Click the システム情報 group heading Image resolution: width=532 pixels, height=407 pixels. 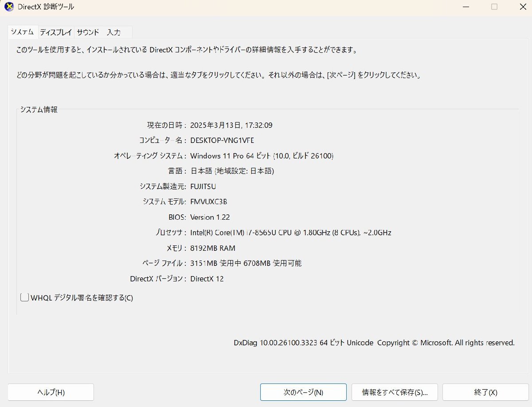click(39, 110)
